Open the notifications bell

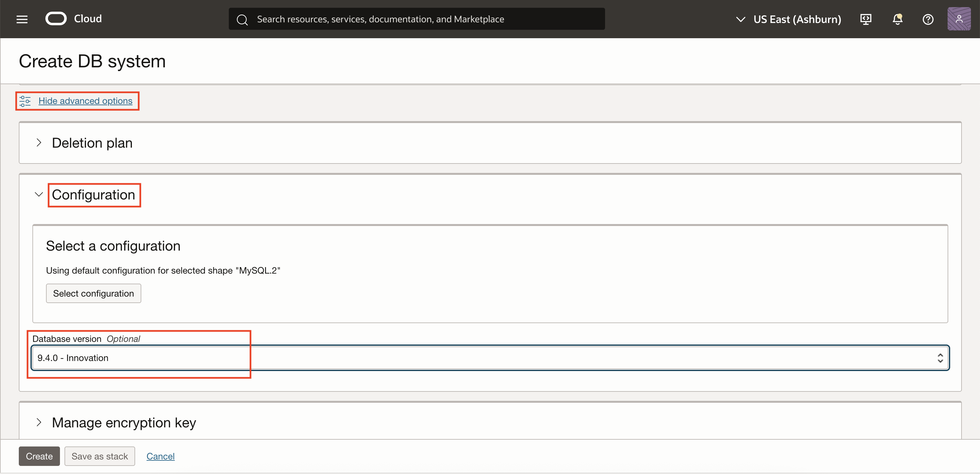coord(897,19)
